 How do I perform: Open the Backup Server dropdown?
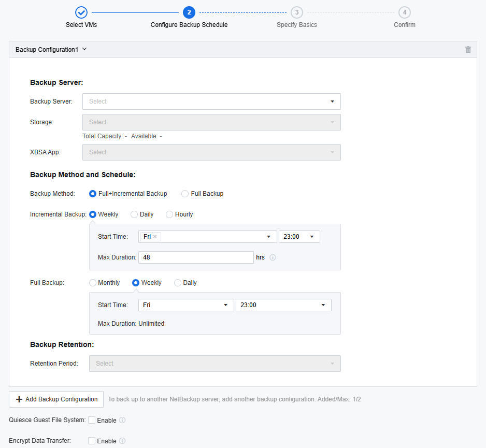pyautogui.click(x=211, y=102)
